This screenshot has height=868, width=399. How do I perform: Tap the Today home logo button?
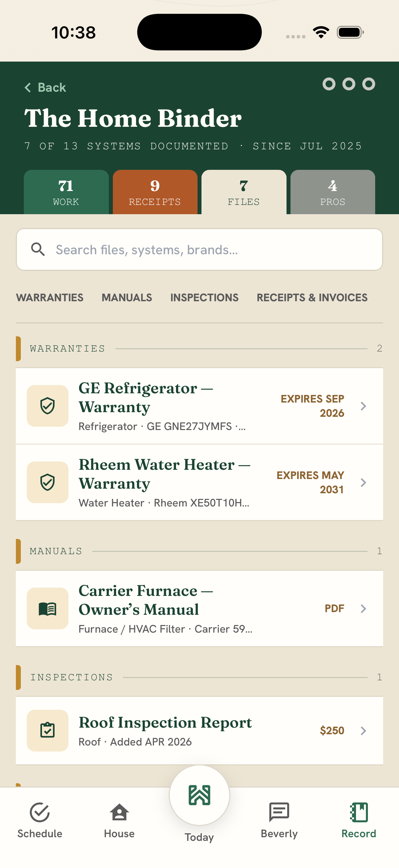point(199,795)
